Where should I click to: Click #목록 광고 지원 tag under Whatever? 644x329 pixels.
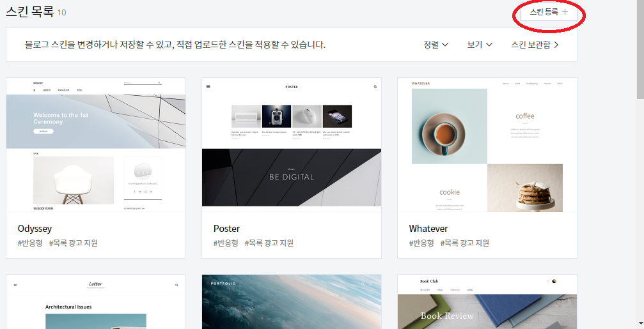pyautogui.click(x=464, y=243)
